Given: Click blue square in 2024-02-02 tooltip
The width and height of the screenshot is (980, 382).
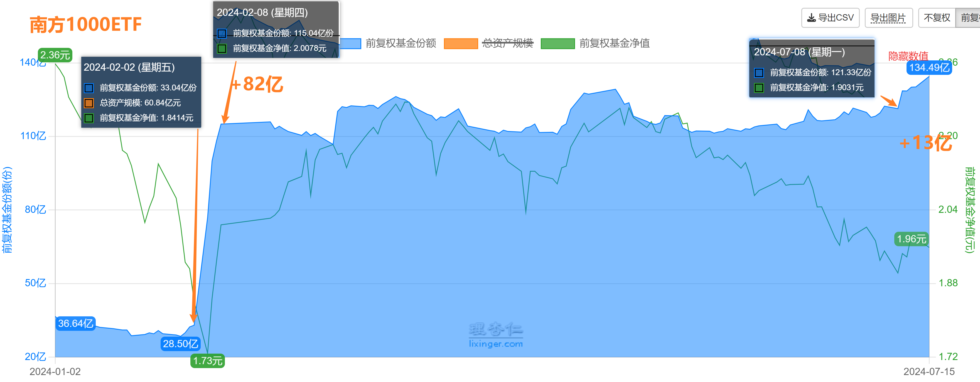Looking at the screenshot, I should [x=89, y=88].
